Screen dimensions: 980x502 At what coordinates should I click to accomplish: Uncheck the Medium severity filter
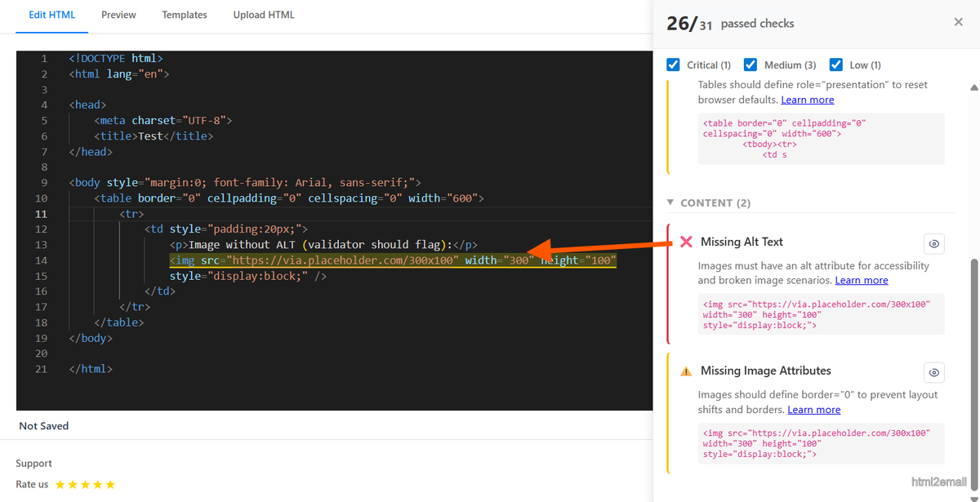[x=751, y=64]
